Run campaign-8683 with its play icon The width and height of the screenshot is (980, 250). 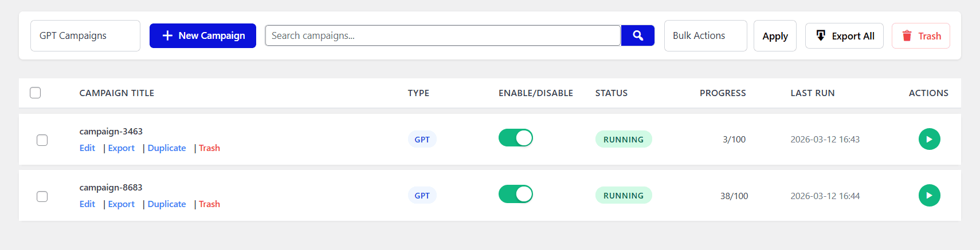929,195
